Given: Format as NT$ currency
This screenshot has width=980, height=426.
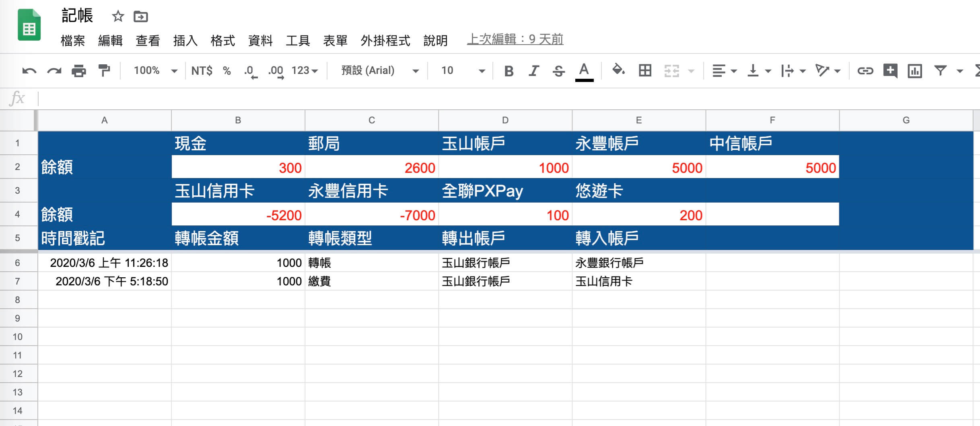Looking at the screenshot, I should tap(202, 71).
